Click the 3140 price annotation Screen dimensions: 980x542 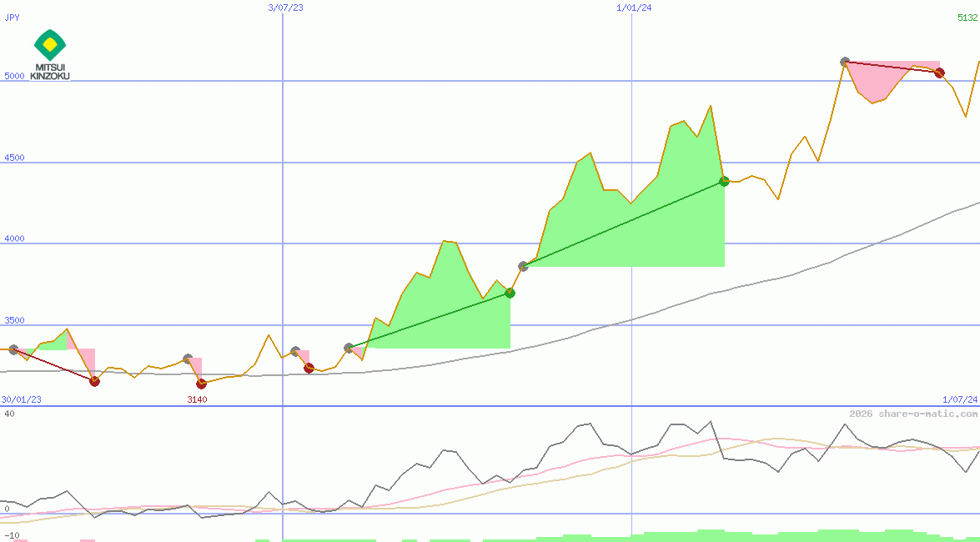199,399
